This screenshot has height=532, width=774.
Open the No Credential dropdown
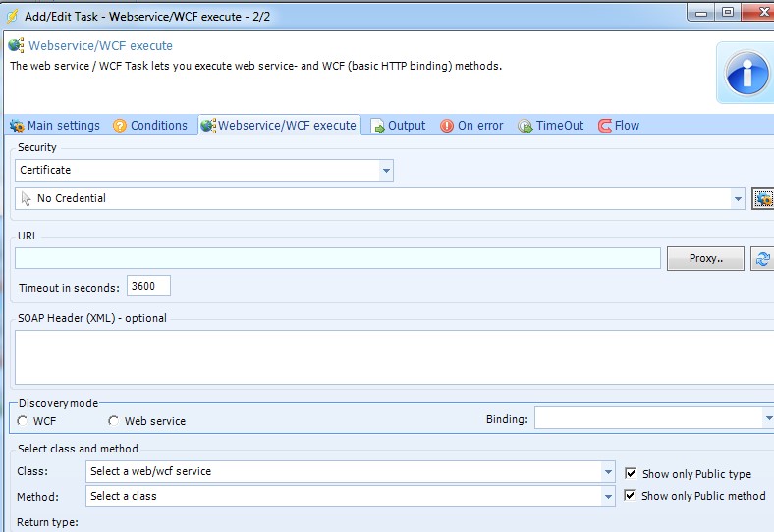pyautogui.click(x=738, y=199)
